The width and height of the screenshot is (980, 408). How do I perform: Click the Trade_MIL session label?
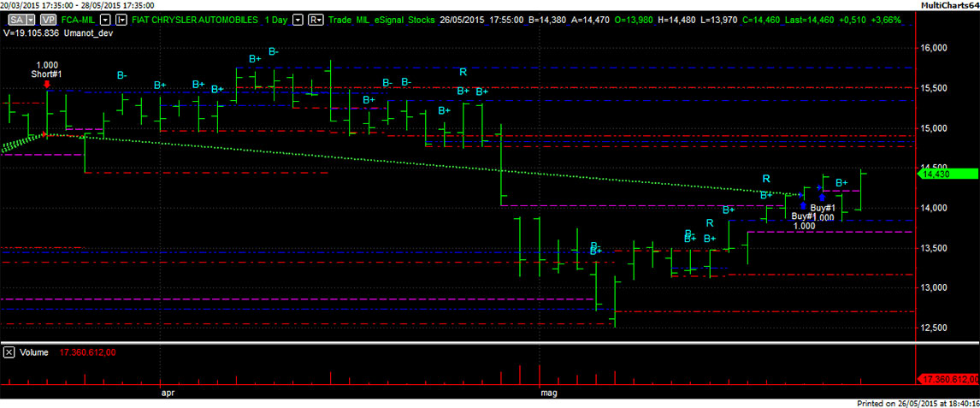pos(359,19)
